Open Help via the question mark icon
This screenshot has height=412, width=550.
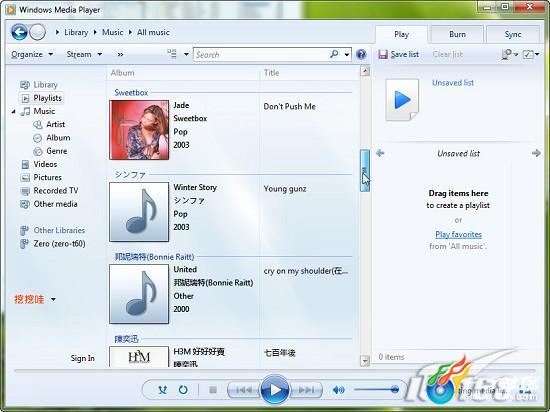[361, 54]
